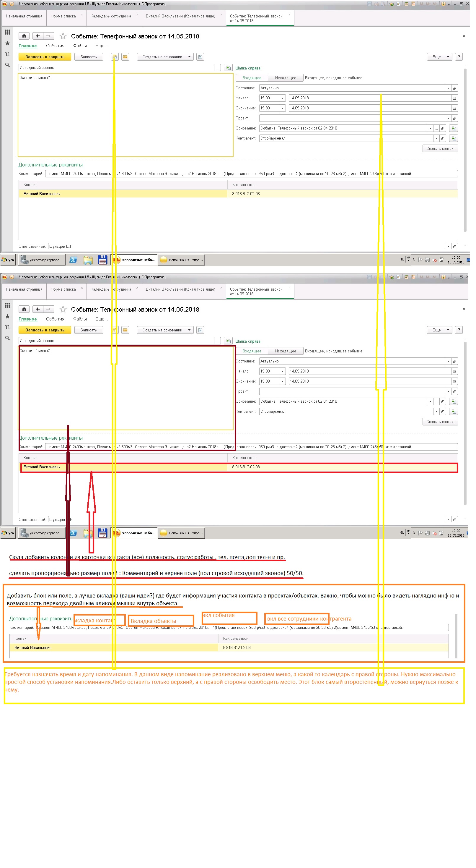Click the calendar icon beside upper Начало date

click(454, 98)
